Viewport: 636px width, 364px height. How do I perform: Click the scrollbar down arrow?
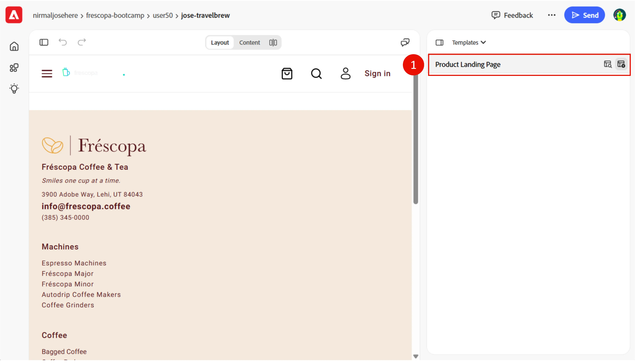[x=416, y=356]
